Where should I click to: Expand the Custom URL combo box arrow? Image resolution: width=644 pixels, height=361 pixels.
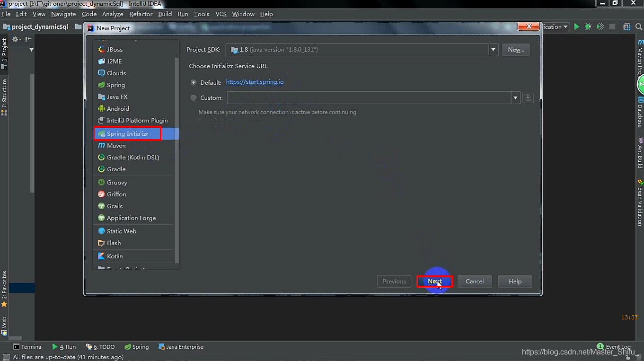pos(515,98)
